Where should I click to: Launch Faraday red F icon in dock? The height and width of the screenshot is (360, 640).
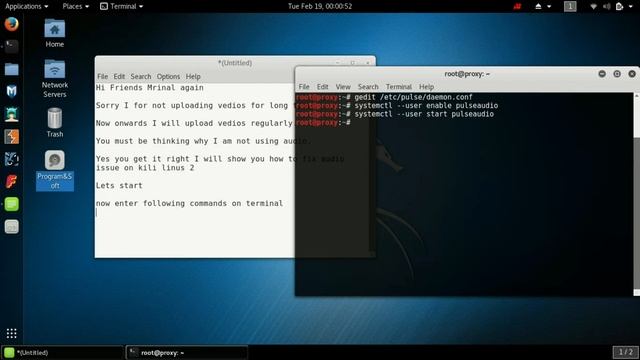pyautogui.click(x=11, y=181)
